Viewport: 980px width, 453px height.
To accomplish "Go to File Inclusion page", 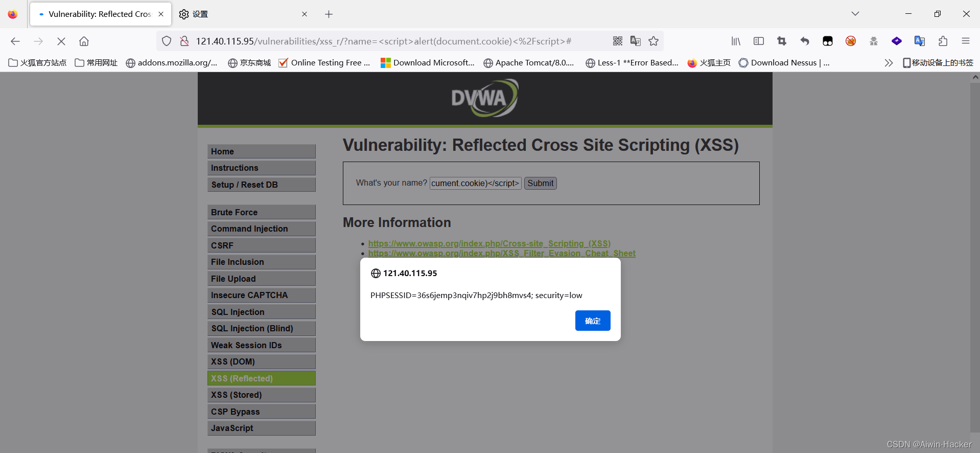I will click(262, 262).
